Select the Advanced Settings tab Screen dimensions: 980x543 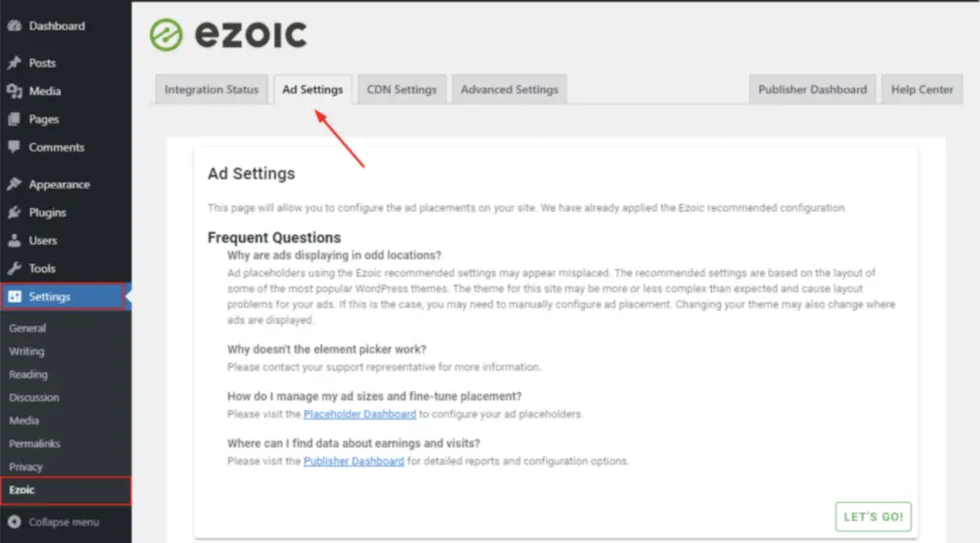[509, 89]
